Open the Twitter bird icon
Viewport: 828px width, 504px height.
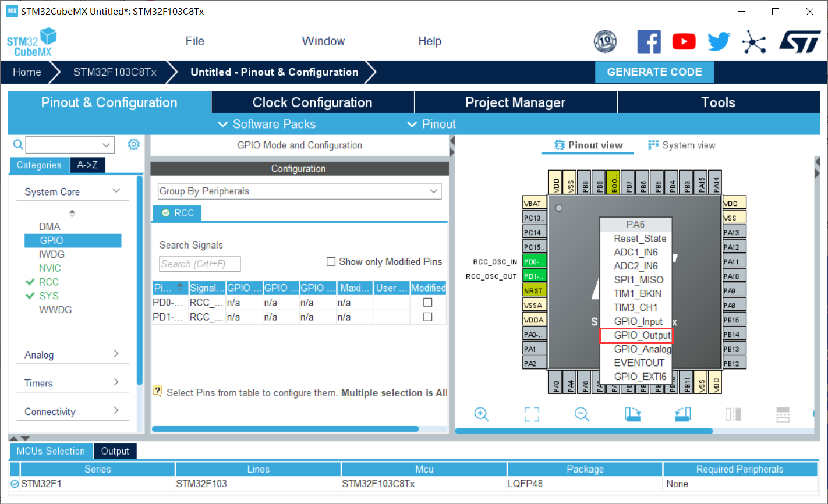pos(719,42)
